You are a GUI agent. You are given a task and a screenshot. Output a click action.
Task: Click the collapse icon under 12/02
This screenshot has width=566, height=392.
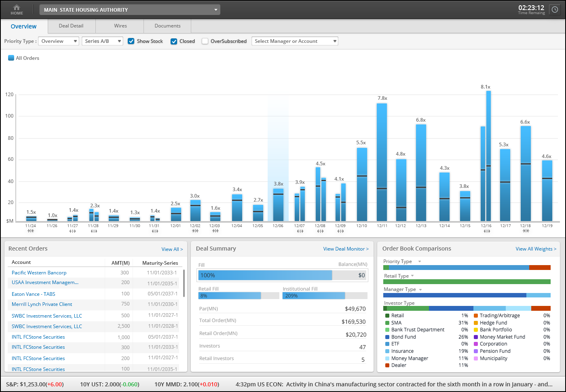click(x=195, y=231)
